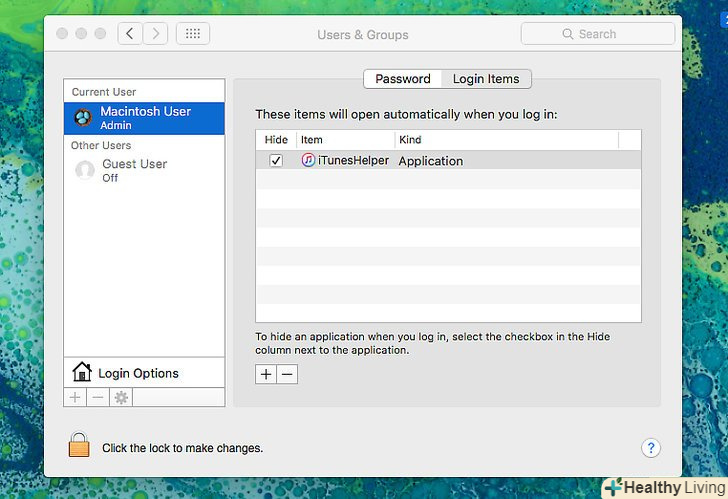Go forward with the right arrow
The image size is (728, 499).
pyautogui.click(x=155, y=34)
